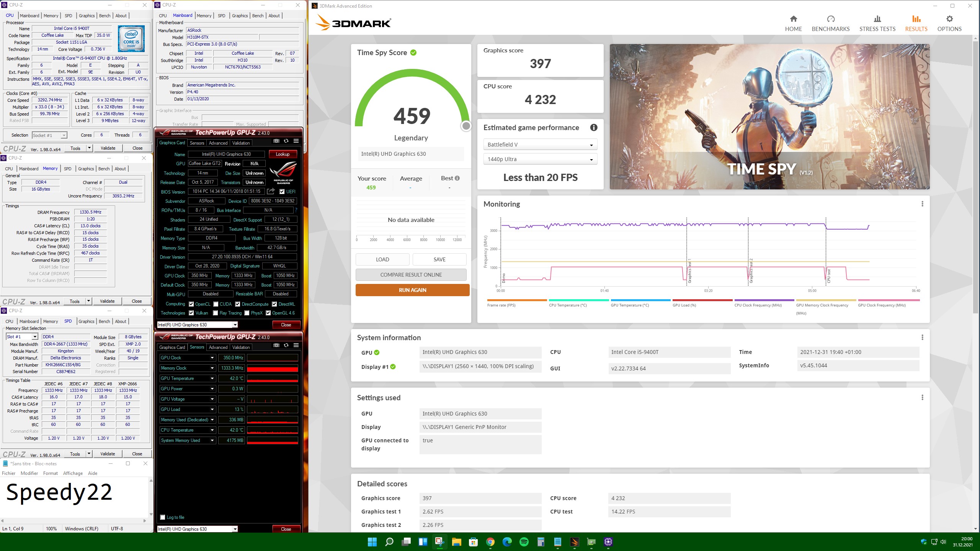Switch to Bench tab in top-left CPU-Z window
This screenshot has height=551, width=980.
click(105, 16)
